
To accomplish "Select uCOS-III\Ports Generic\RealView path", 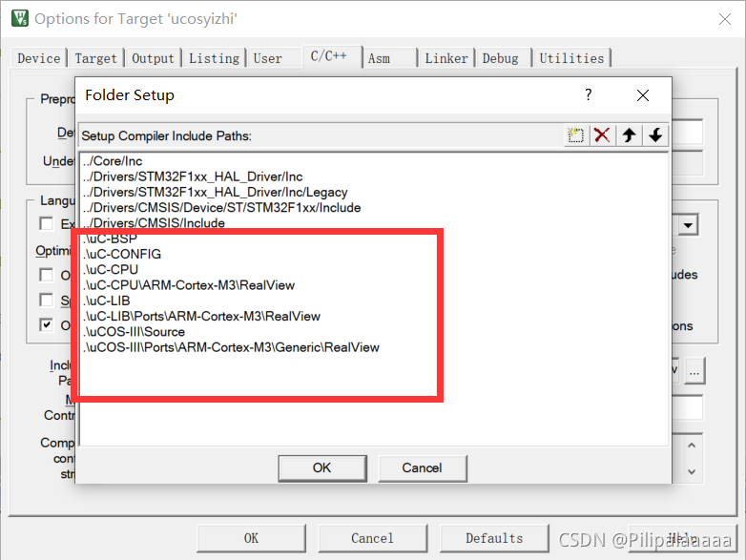I will (x=231, y=347).
